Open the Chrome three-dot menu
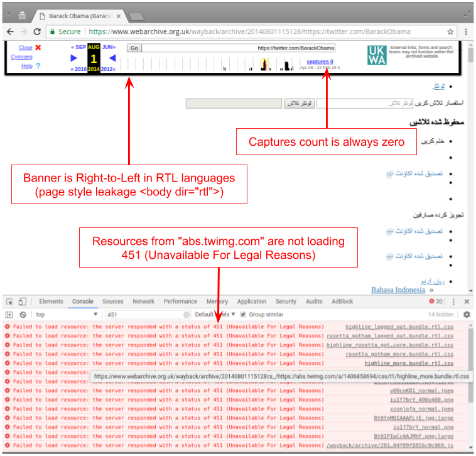 pyautogui.click(x=466, y=31)
